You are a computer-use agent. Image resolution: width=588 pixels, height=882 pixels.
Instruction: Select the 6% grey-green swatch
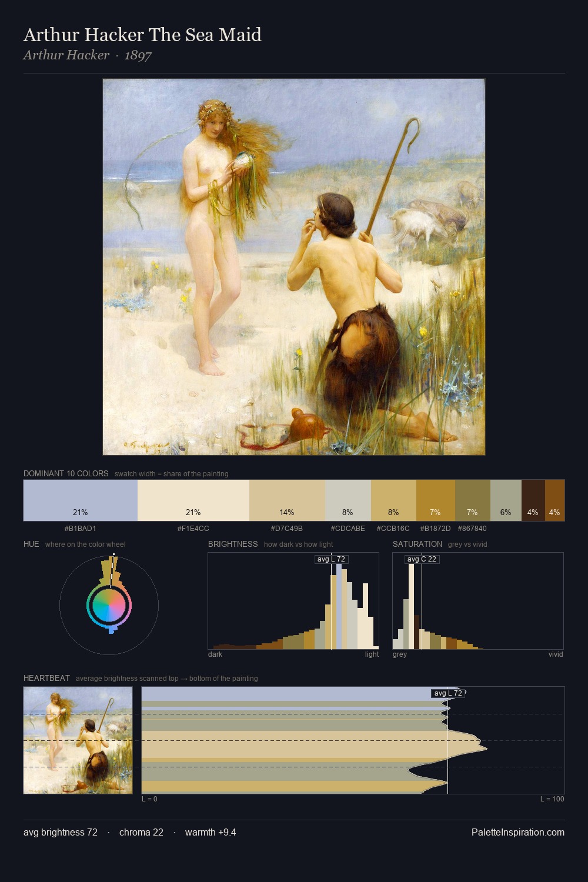pyautogui.click(x=506, y=500)
